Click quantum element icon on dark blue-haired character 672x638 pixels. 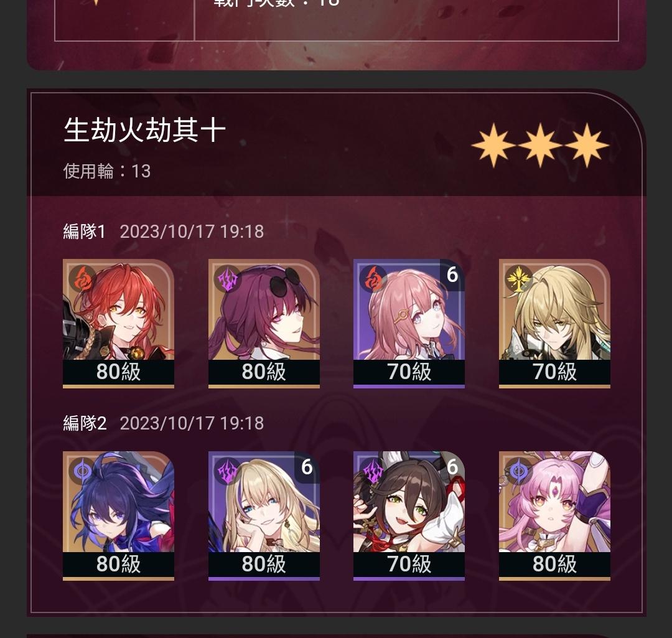[x=83, y=471]
